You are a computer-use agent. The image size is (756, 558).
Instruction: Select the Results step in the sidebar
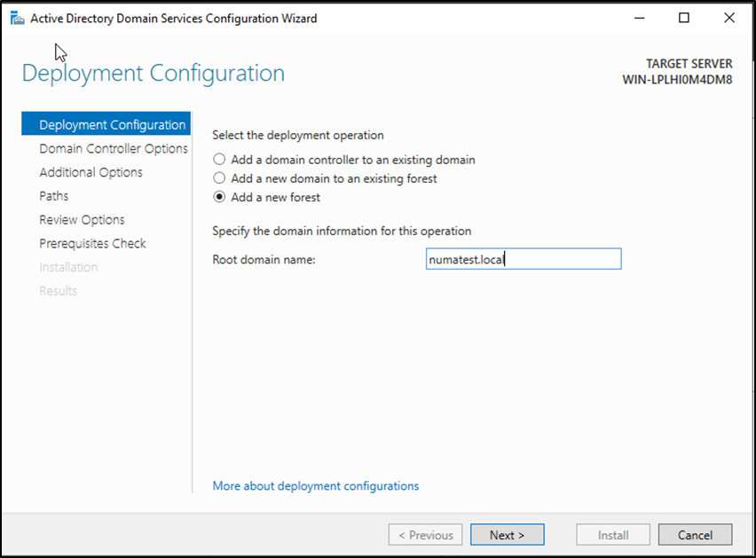coord(58,291)
